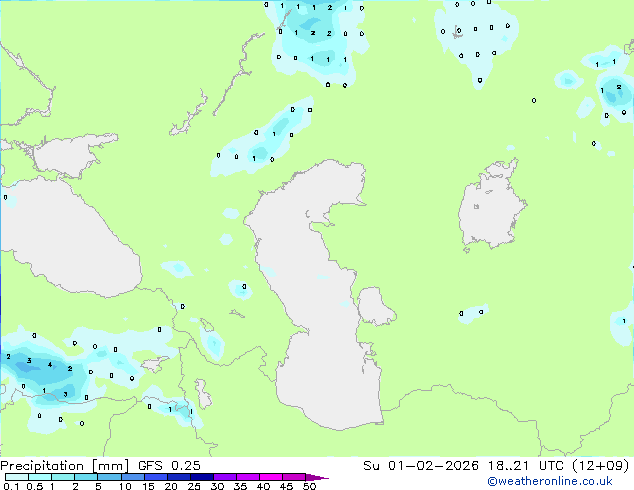Open the weatheronline.co.uk copyright link

[x=550, y=481]
